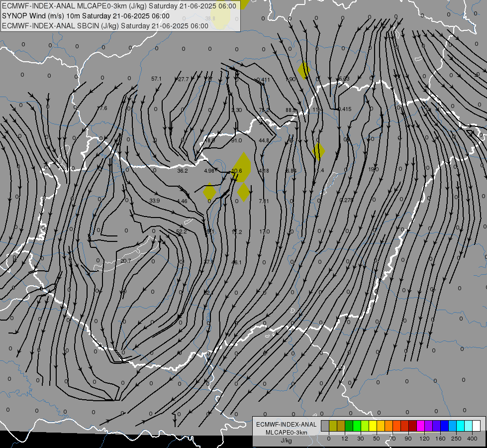Click the 17.0 value on the map
This screenshot has width=487, height=448.
click(x=264, y=231)
